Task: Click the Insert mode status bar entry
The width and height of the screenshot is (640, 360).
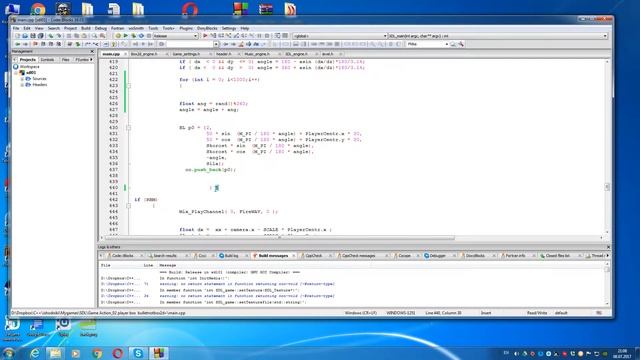Action: click(486, 313)
